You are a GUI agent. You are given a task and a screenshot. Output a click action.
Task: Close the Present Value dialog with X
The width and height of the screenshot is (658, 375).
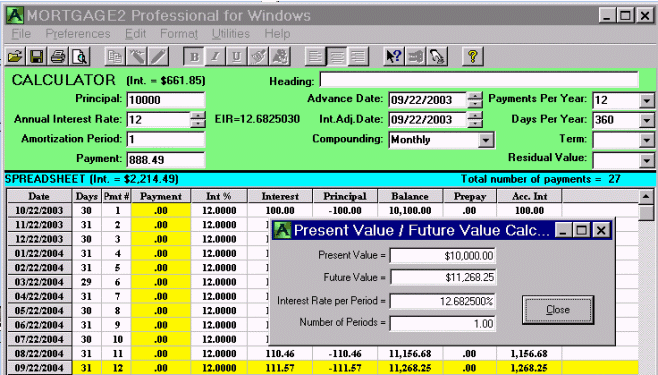(x=601, y=230)
